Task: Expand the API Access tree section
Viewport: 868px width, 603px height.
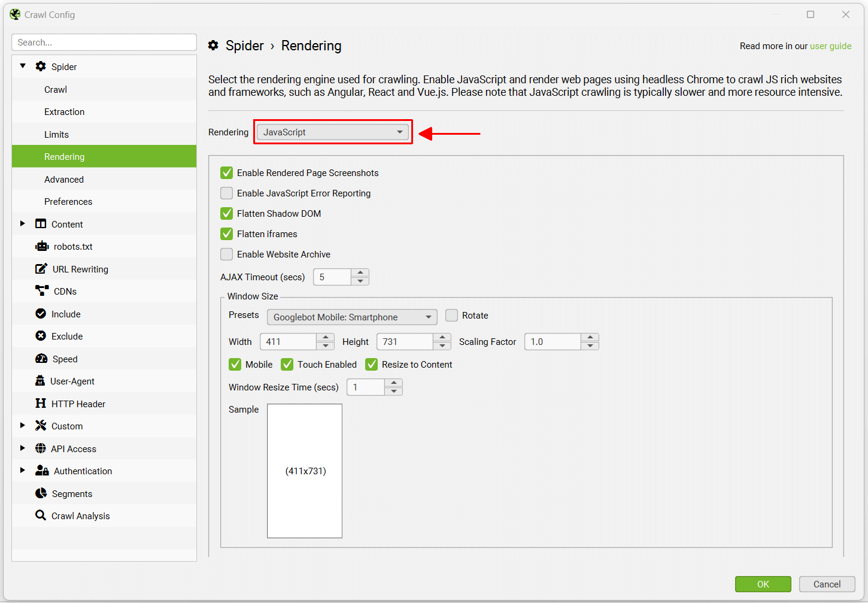Action: click(x=23, y=449)
